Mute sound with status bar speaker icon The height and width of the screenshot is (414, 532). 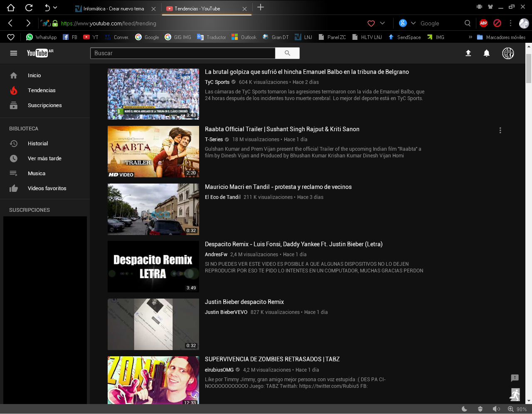pos(496,409)
